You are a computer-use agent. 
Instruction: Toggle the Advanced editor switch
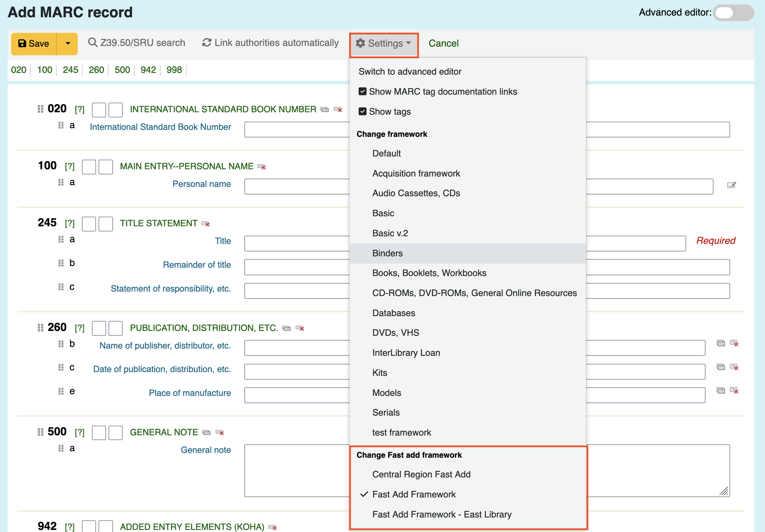coord(733,13)
